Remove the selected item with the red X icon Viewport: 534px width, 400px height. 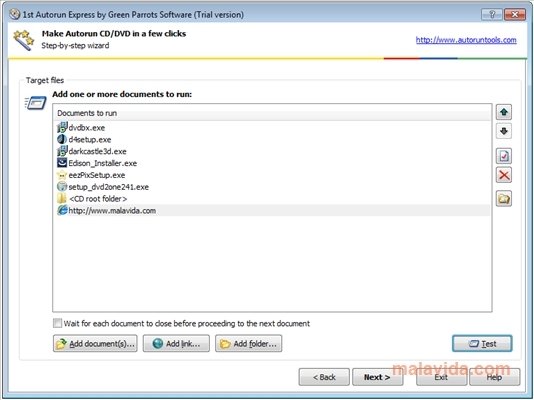point(504,175)
